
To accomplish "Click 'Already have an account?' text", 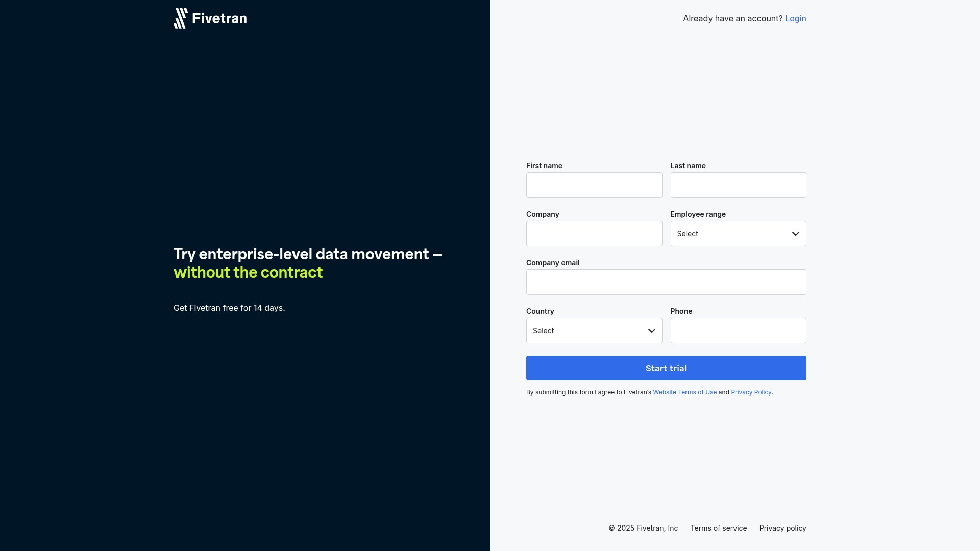I will pos(732,18).
